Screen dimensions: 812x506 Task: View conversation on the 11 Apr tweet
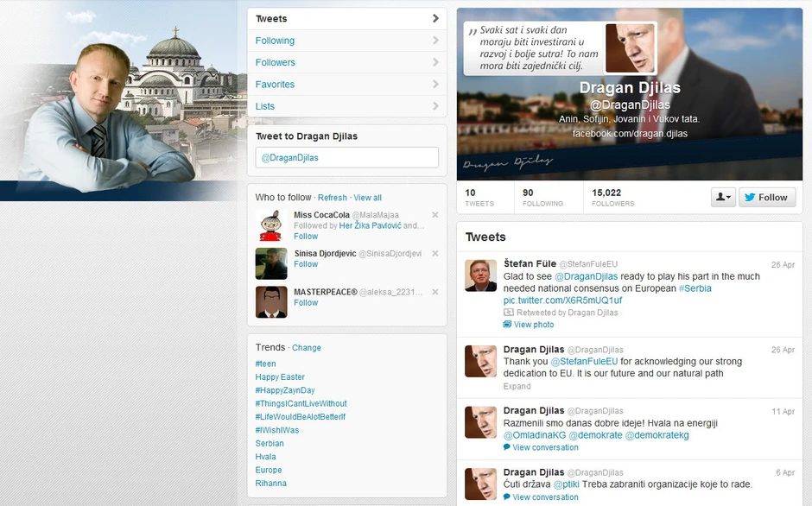pos(544,447)
